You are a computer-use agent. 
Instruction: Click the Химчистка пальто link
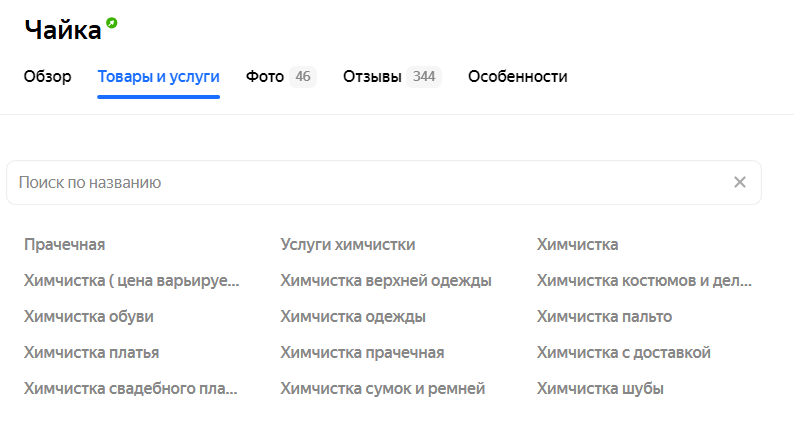[x=604, y=317]
